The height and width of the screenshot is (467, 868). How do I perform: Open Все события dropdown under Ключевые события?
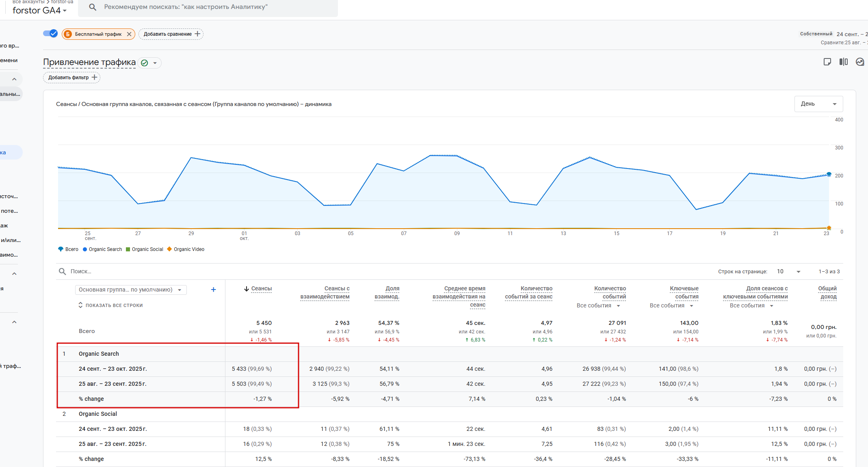coord(671,306)
